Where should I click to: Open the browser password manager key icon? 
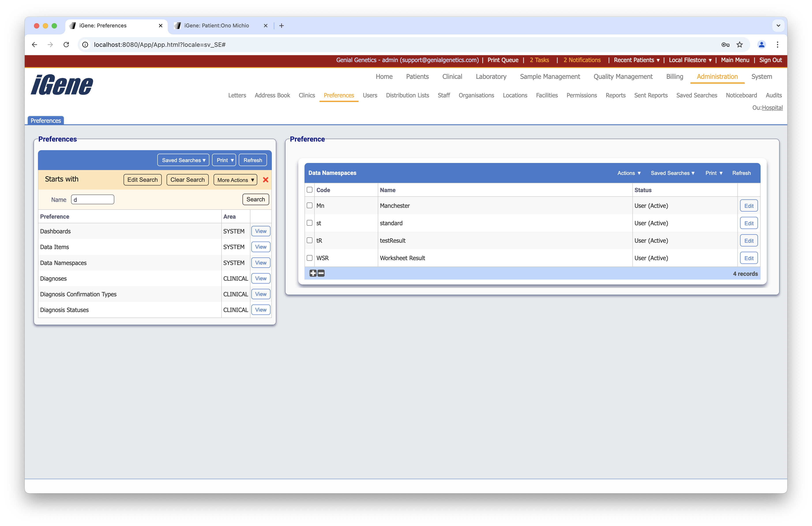[725, 45]
